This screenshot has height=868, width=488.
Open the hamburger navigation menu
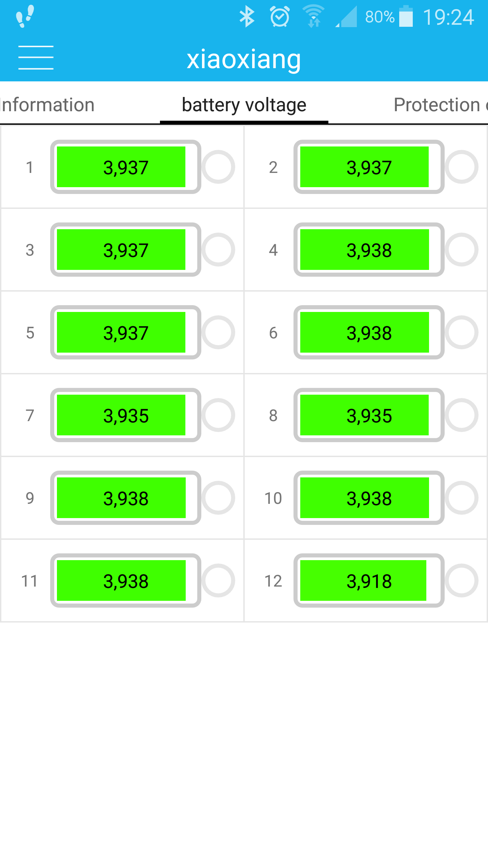click(36, 58)
